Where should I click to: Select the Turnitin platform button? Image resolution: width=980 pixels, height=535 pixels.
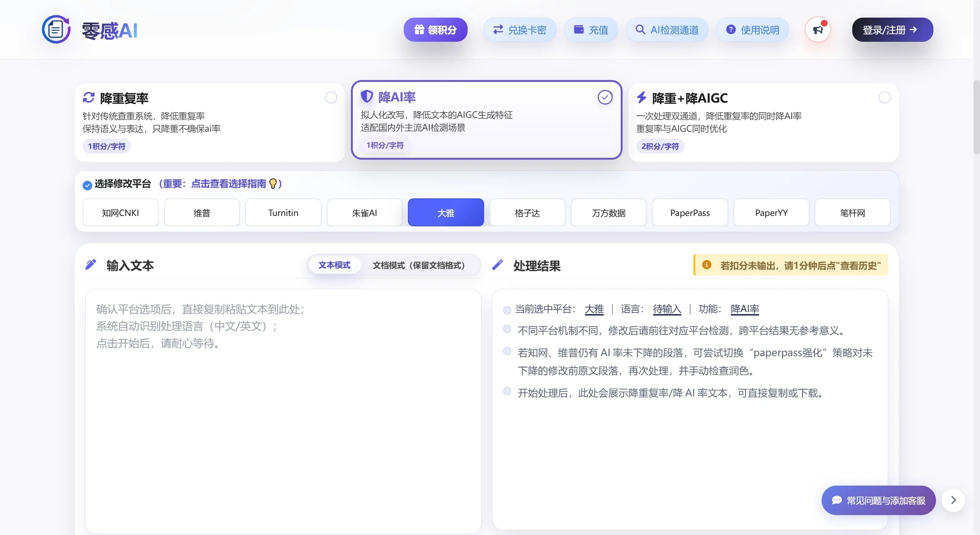(283, 213)
